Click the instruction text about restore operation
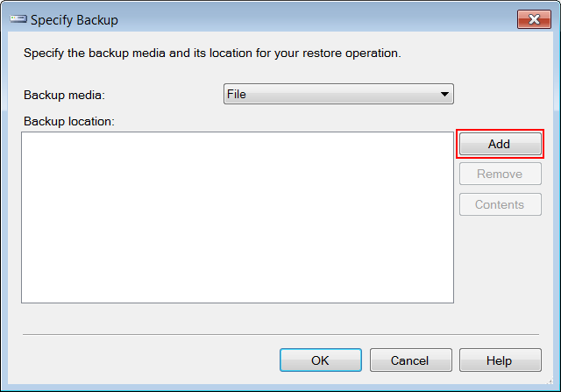The width and height of the screenshot is (561, 392). 212,53
